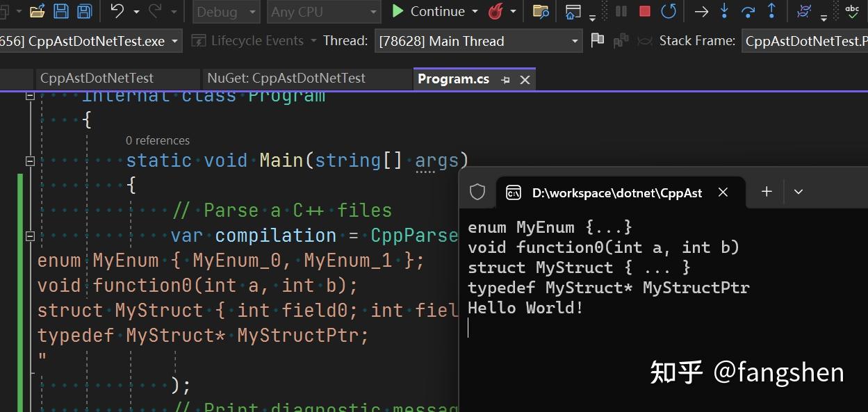Click the Hot Reload flame icon
868x412 pixels.
pyautogui.click(x=494, y=11)
